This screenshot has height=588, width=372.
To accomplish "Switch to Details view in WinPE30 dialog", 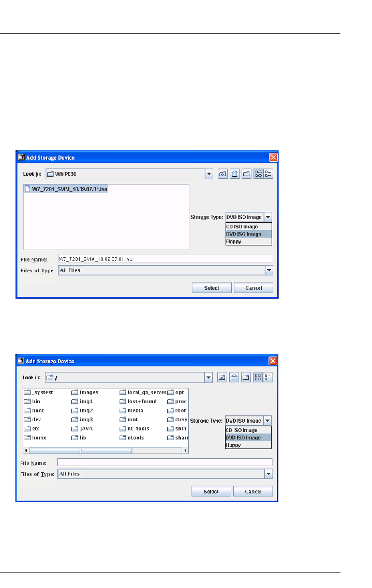I will coord(268,174).
